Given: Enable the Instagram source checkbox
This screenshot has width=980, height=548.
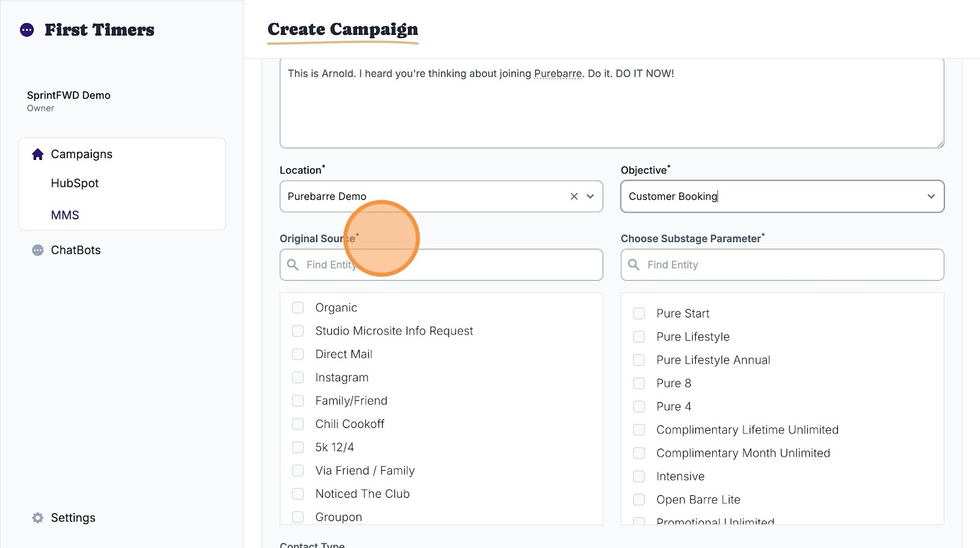Looking at the screenshot, I should [298, 378].
